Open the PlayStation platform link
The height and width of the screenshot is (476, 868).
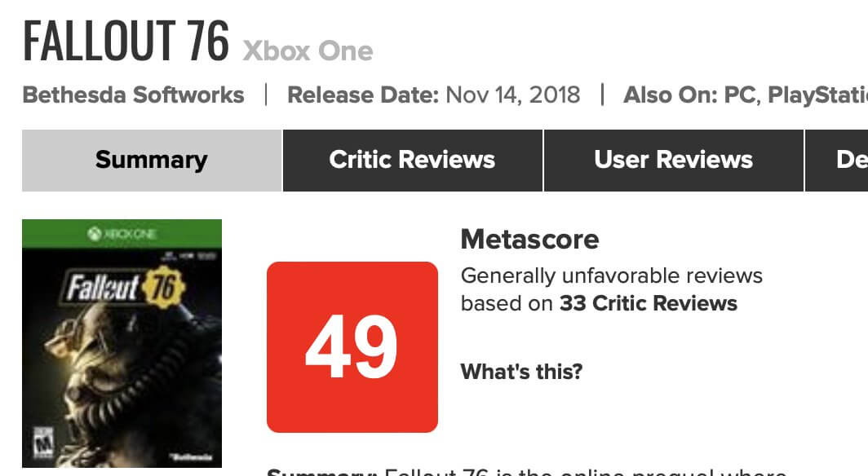817,95
